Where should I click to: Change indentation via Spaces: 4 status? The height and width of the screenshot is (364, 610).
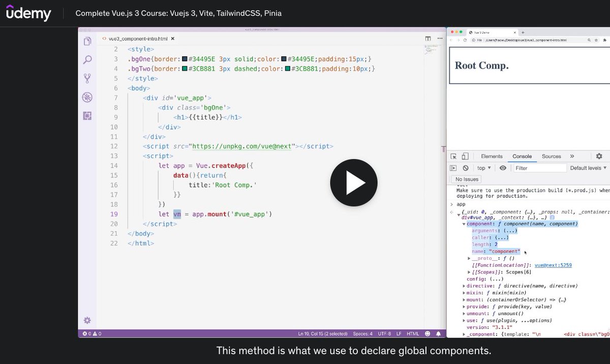coord(363,334)
